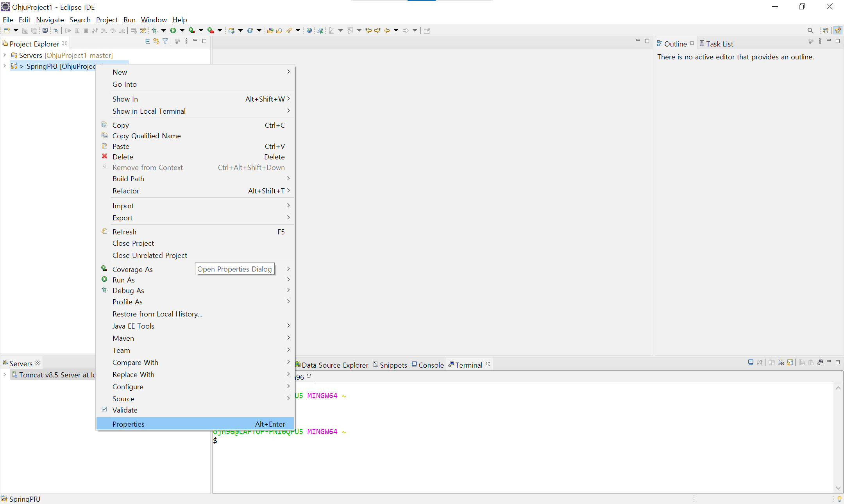
Task: Toggle the Validate checkbox menu item
Action: coord(125,410)
